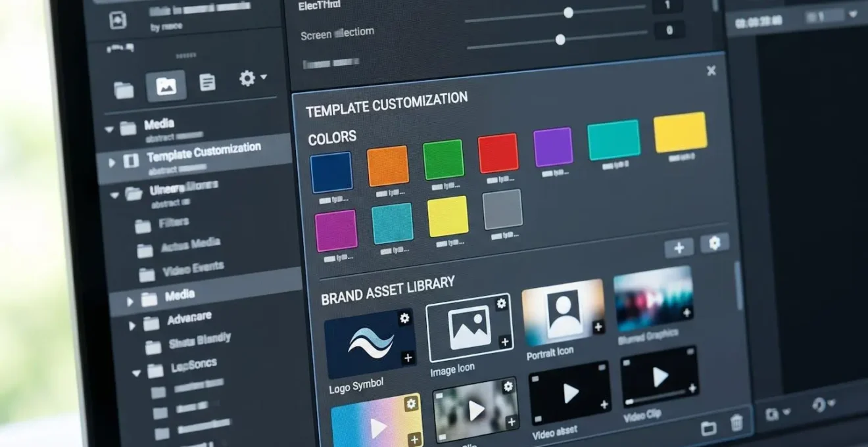The height and width of the screenshot is (447, 868).
Task: Select the Actus Media folder
Action: 191,246
